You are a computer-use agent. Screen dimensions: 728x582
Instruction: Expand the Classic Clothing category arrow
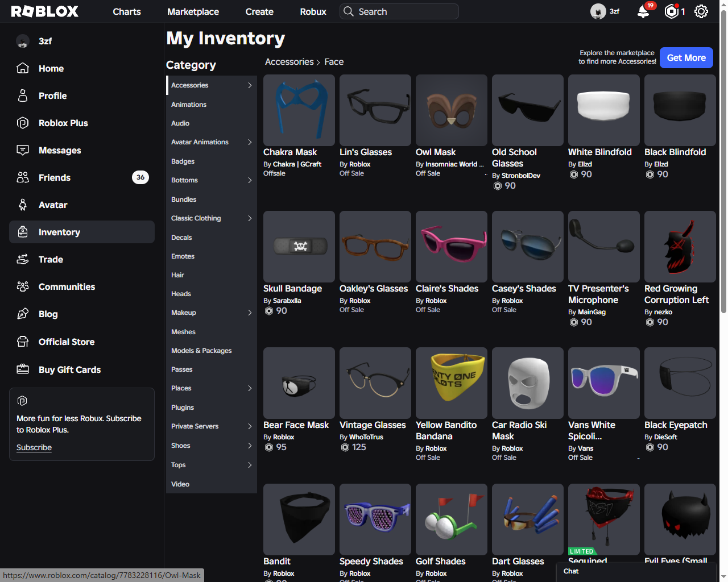250,218
